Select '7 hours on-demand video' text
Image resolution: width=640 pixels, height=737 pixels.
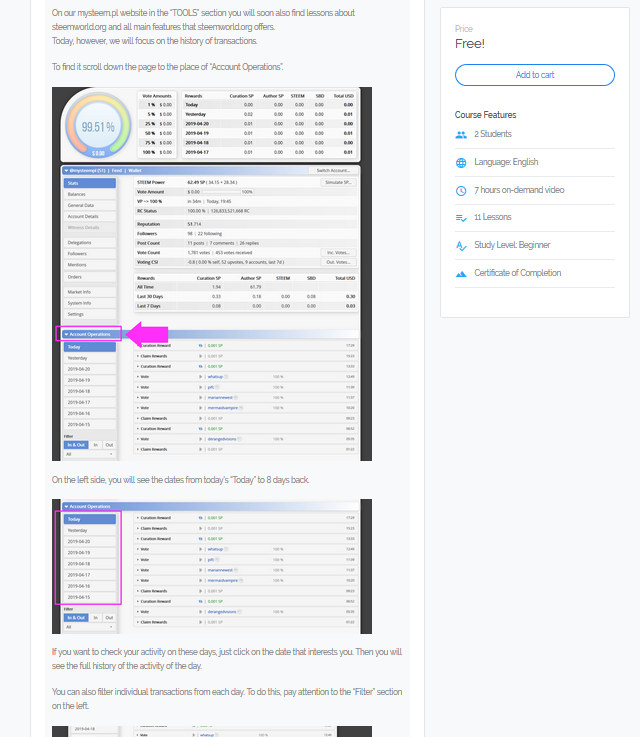(519, 190)
